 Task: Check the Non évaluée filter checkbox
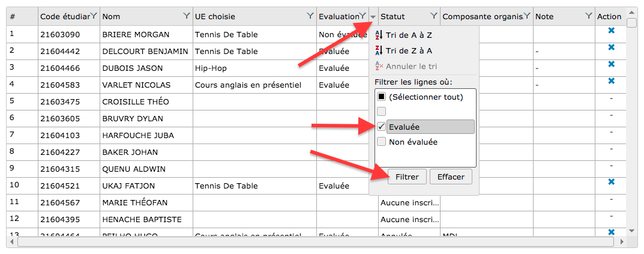(381, 142)
